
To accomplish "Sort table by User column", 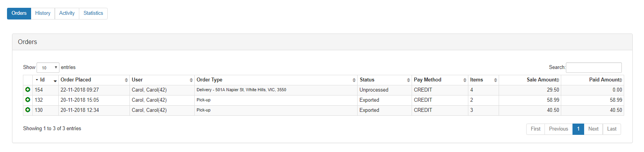I will coord(162,80).
